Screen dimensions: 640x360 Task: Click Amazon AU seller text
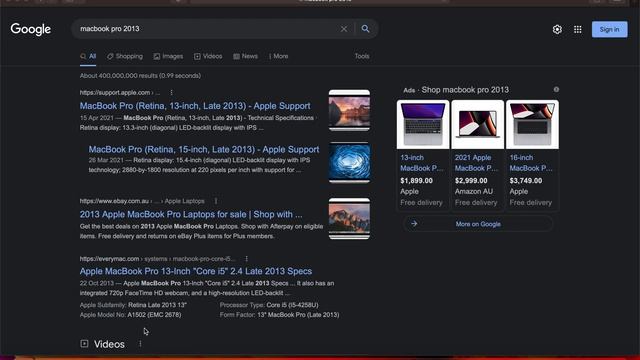(473, 191)
